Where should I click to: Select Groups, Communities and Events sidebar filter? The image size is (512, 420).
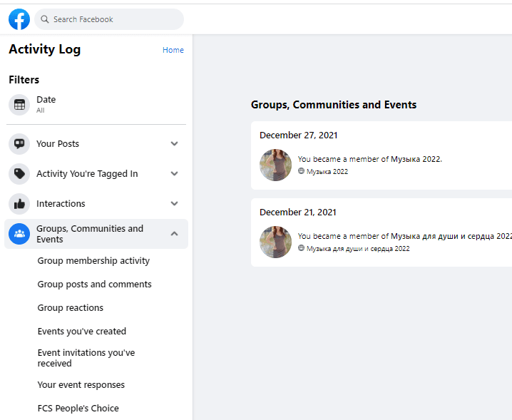coord(96,234)
